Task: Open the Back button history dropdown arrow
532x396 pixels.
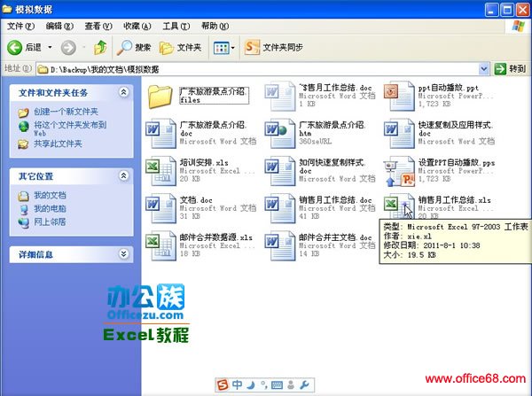Action: [x=50, y=47]
